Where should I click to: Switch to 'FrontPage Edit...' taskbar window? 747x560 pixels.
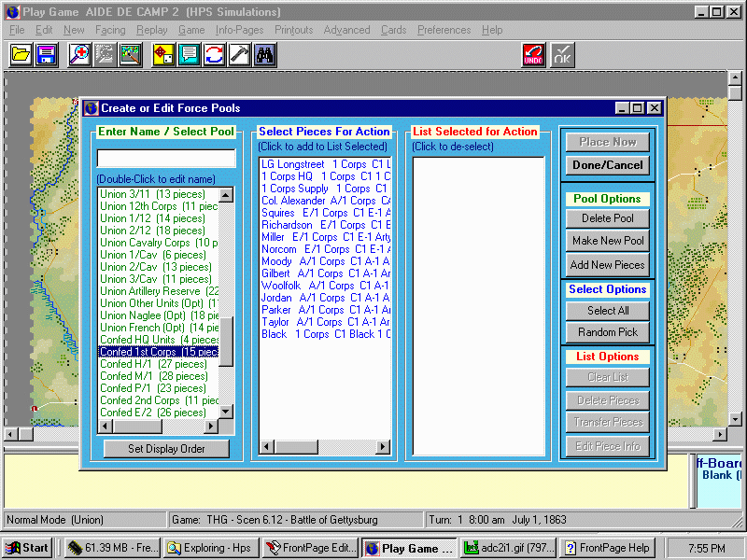tap(310, 548)
